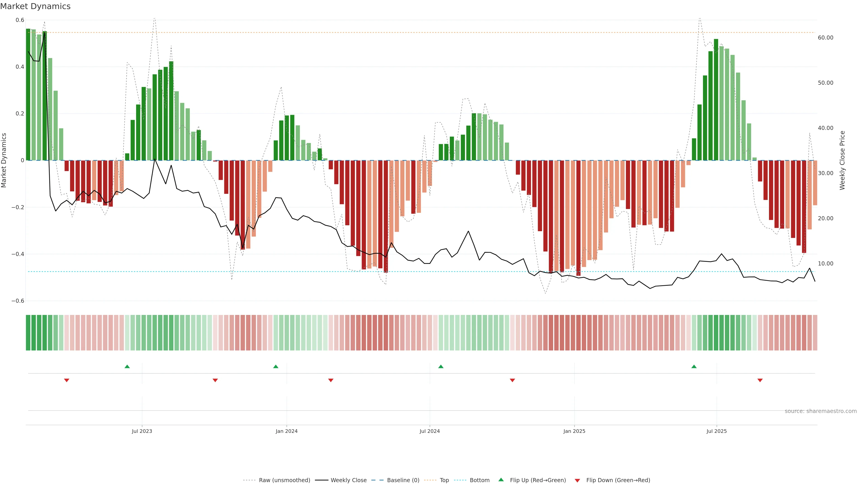The image size is (868, 488).
Task: Click the source: sharemaestro.com text
Action: (821, 411)
